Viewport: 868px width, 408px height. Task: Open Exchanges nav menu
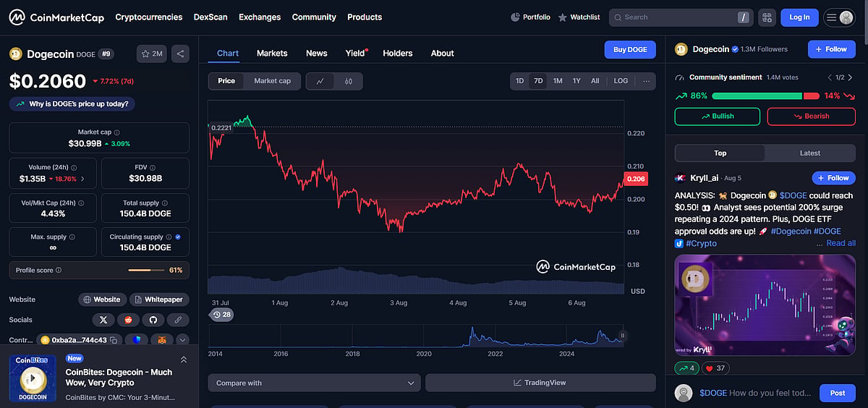[260, 17]
